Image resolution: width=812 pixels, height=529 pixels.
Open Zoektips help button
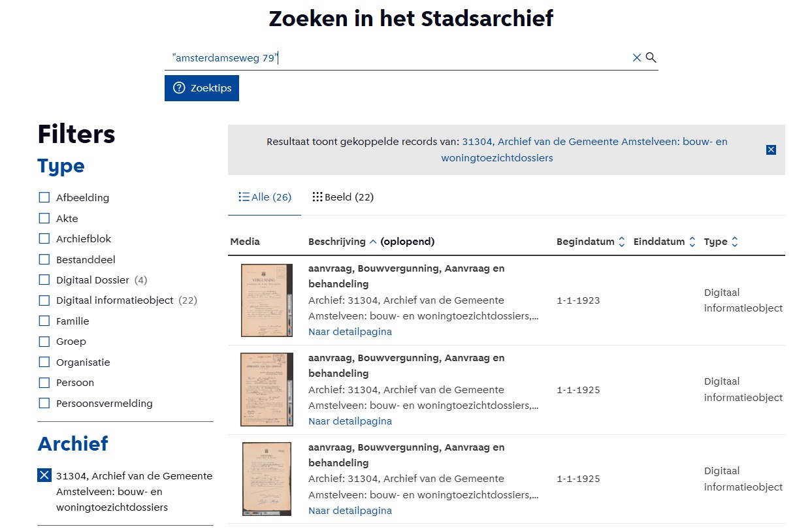tap(202, 88)
